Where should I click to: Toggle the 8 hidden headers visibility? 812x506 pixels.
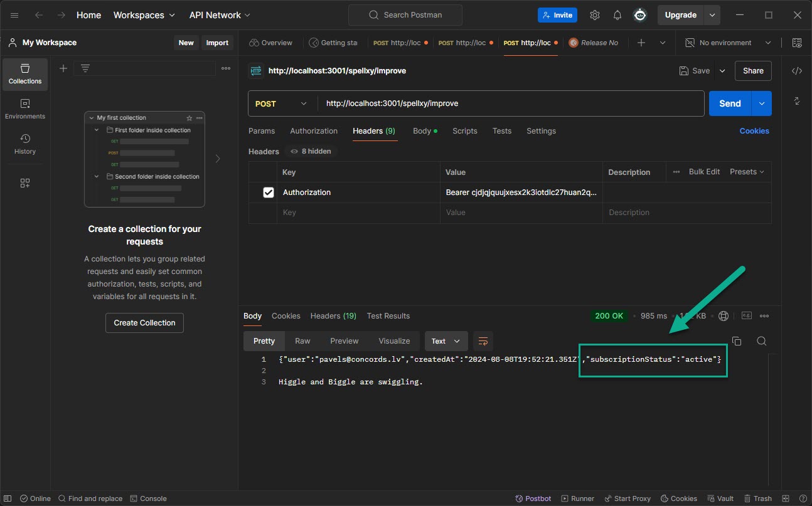coord(311,151)
